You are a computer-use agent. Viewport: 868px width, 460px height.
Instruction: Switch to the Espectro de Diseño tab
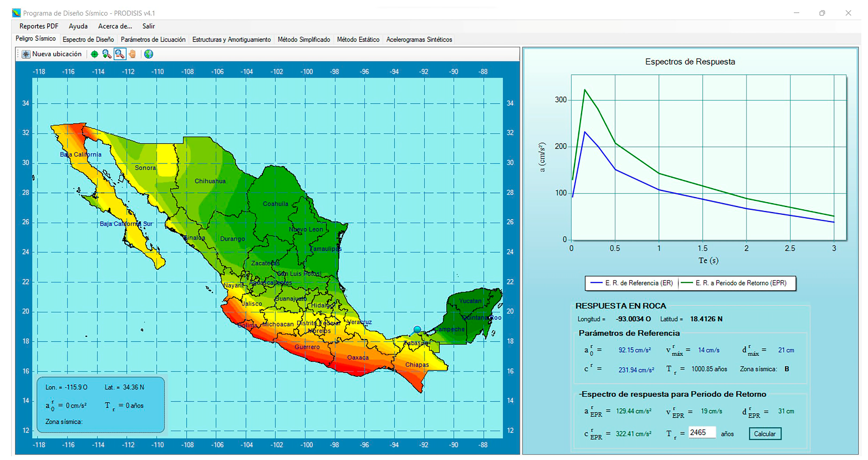click(x=88, y=39)
